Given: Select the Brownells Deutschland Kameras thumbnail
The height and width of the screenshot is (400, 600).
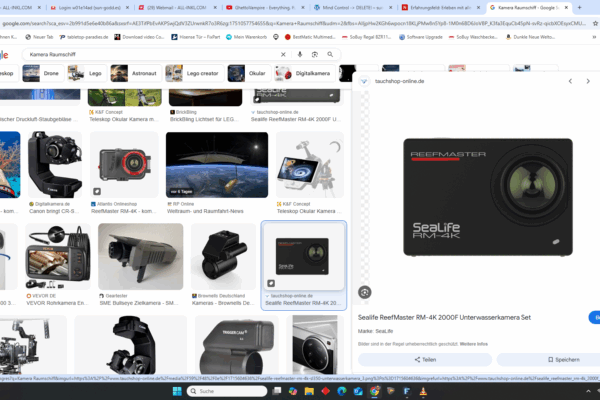Looking at the screenshot, I should pyautogui.click(x=223, y=256).
